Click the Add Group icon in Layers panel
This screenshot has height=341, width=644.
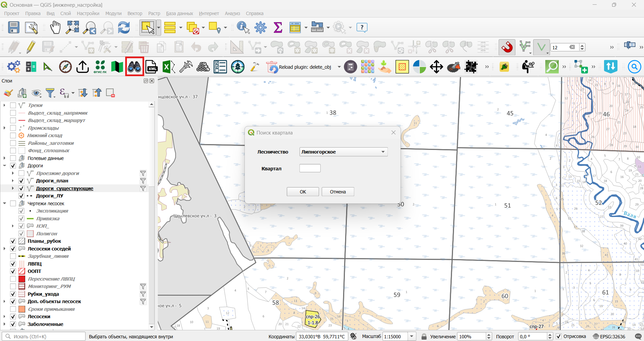[x=22, y=93]
